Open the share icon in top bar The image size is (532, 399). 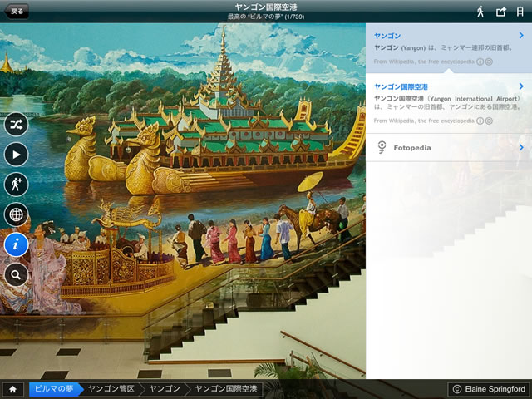[x=501, y=12]
